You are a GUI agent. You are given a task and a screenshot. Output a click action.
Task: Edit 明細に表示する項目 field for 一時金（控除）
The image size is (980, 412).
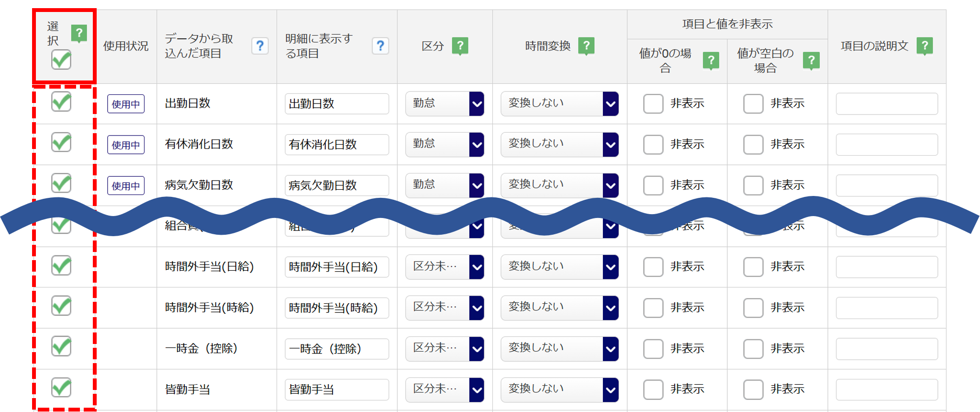[x=337, y=349]
